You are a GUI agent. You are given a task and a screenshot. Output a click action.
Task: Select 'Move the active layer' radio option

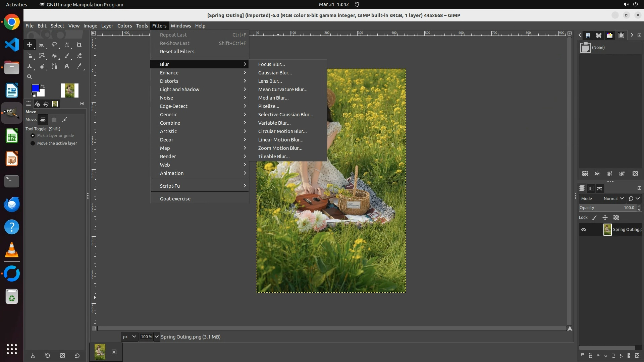(33, 143)
